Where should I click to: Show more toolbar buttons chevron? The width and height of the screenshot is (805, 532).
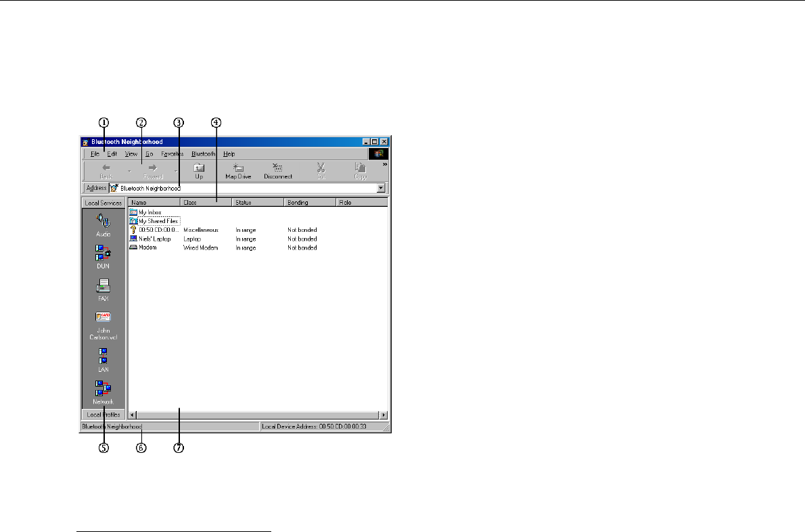tap(384, 164)
